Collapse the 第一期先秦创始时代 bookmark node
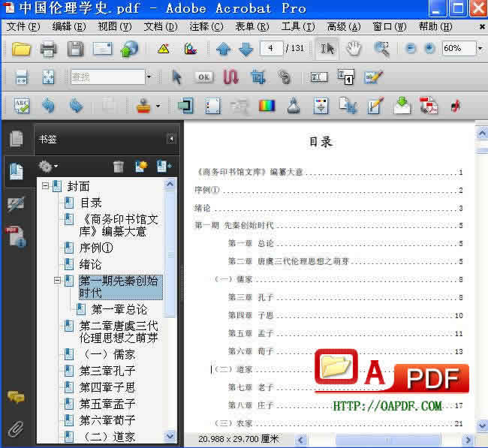This screenshot has height=448, width=488. (x=57, y=281)
